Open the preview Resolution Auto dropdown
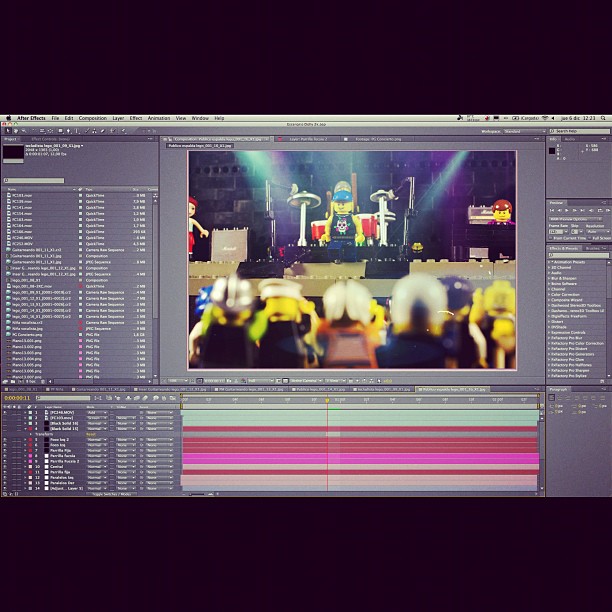 (x=598, y=231)
